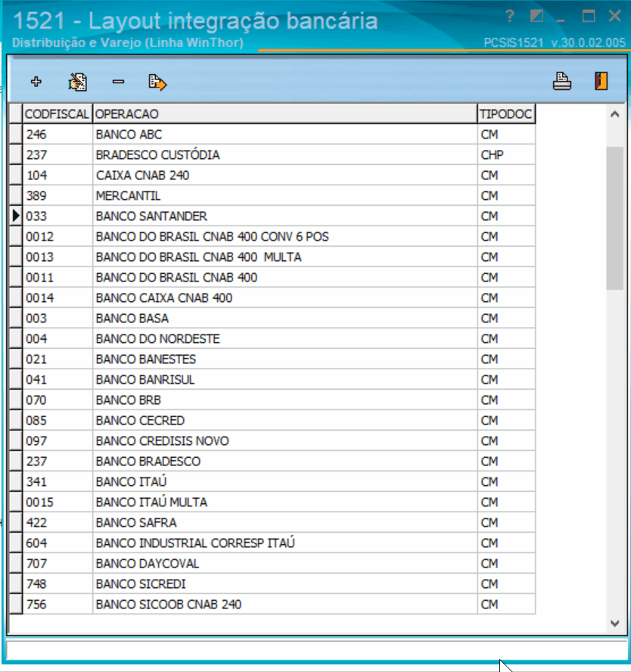Click the scrollbar down arrow
The width and height of the screenshot is (631, 672).
tap(615, 623)
